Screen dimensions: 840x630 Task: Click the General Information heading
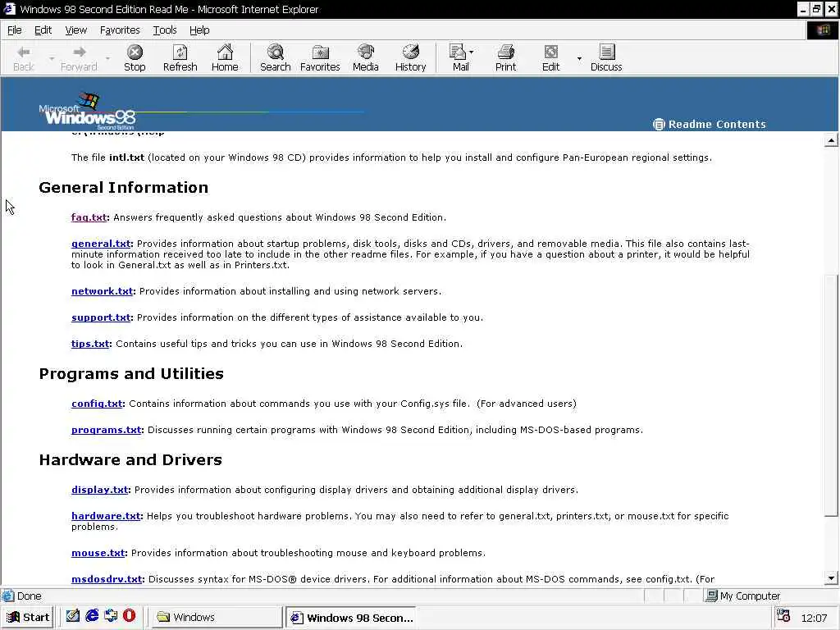pos(124,188)
